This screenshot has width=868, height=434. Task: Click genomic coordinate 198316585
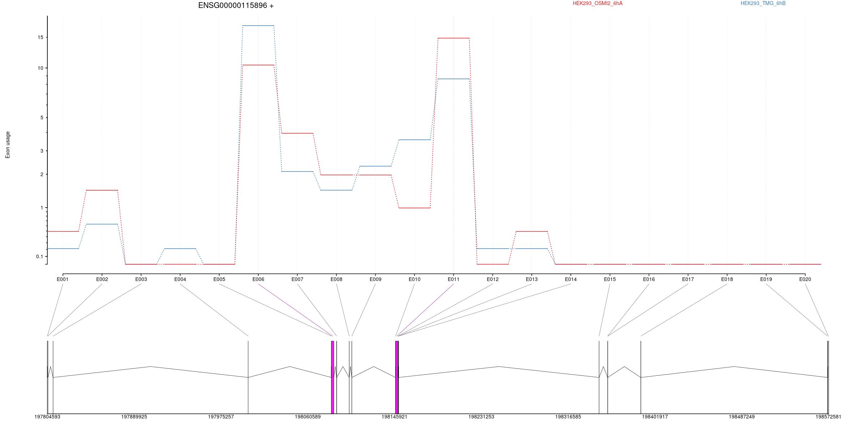568,417
